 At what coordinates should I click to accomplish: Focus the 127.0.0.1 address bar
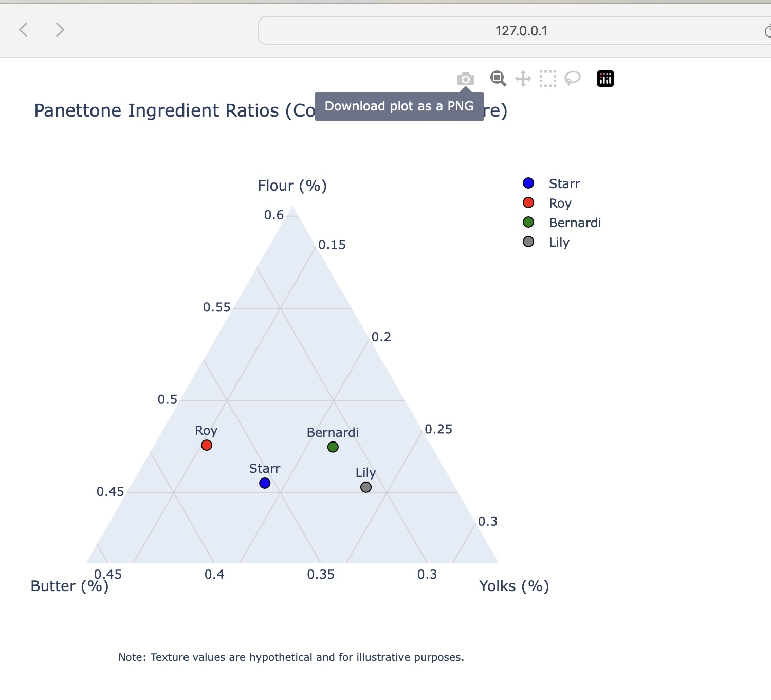[x=521, y=31]
